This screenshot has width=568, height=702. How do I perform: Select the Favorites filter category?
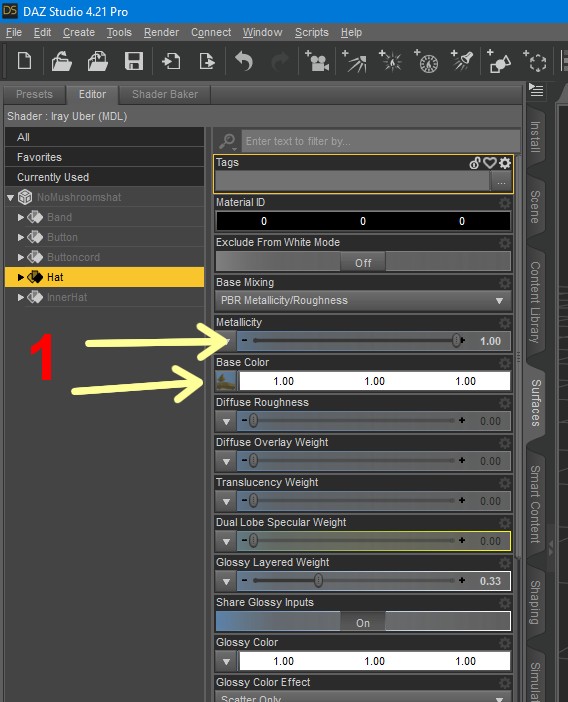point(104,157)
